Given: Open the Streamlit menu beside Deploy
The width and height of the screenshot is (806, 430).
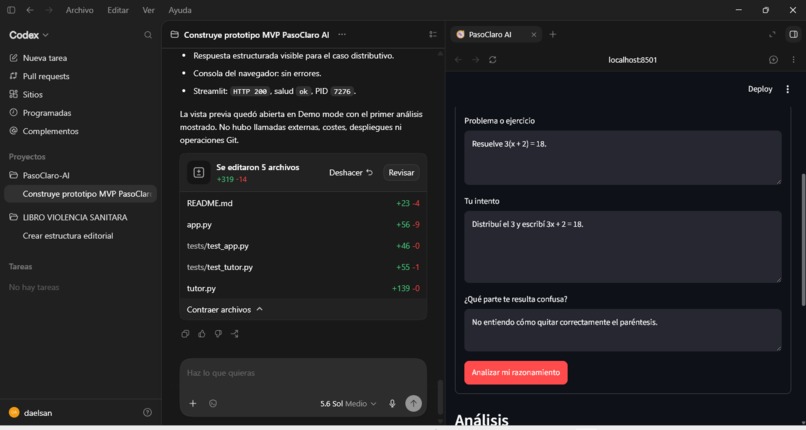Looking at the screenshot, I should [787, 89].
